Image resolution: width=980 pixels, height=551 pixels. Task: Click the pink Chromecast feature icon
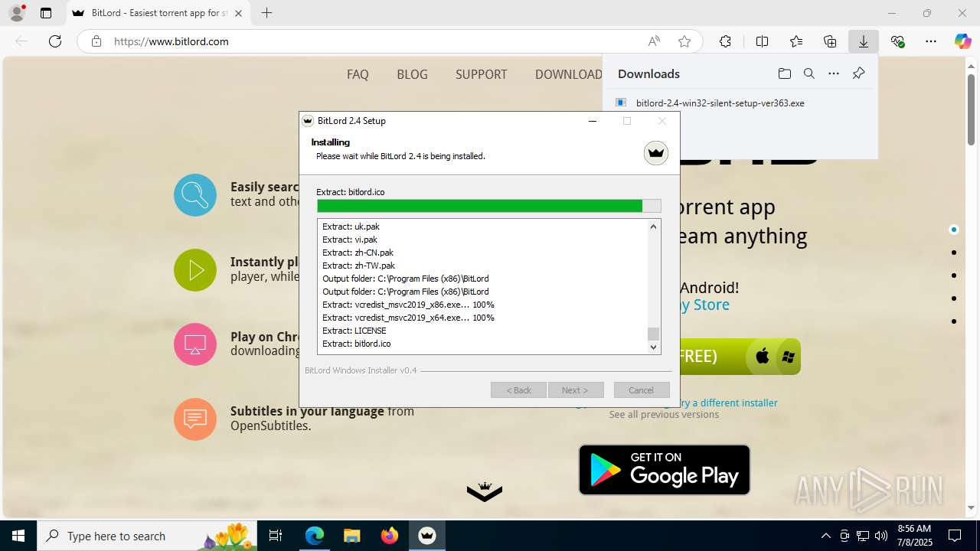coord(195,344)
